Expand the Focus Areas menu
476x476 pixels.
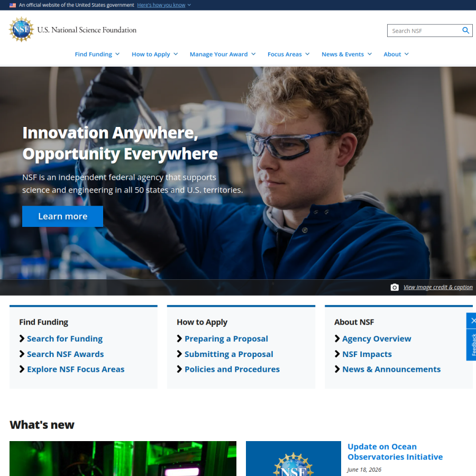[x=288, y=54]
